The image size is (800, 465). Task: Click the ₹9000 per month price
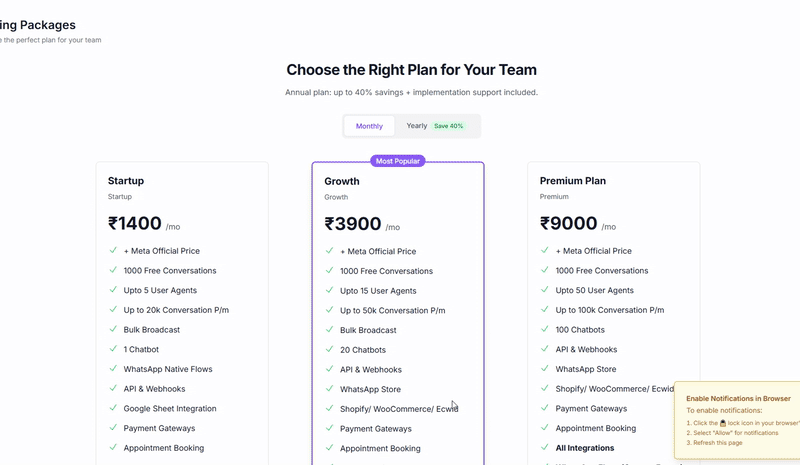tap(569, 224)
